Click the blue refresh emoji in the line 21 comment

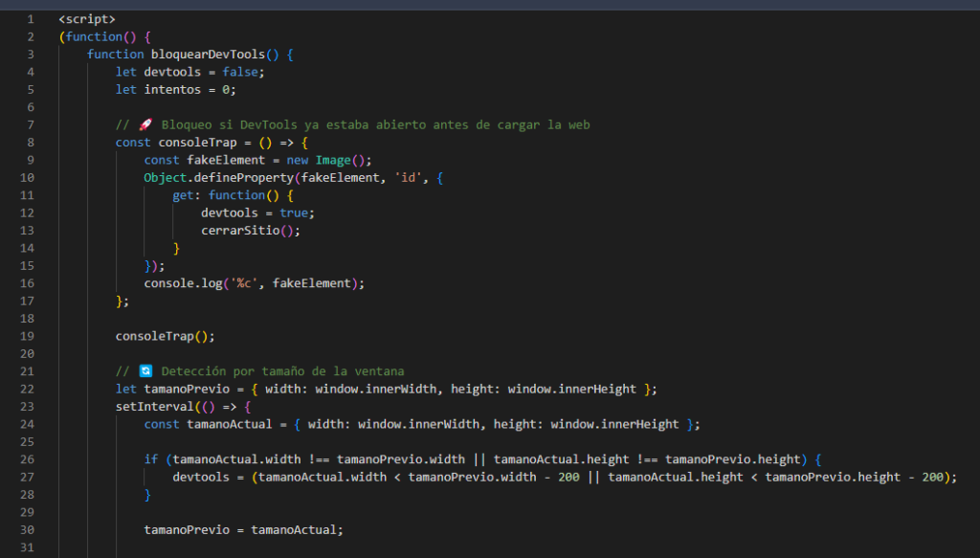click(145, 371)
